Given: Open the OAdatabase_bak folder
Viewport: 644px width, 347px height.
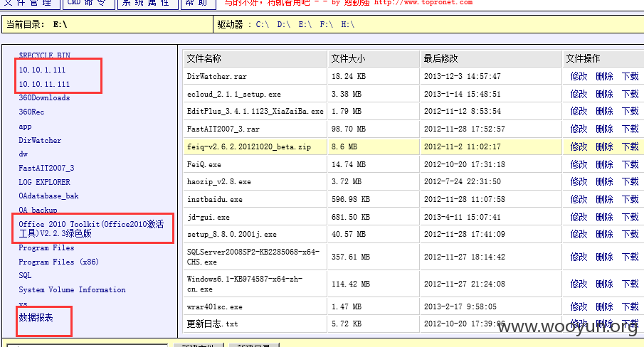Looking at the screenshot, I should 48,196.
